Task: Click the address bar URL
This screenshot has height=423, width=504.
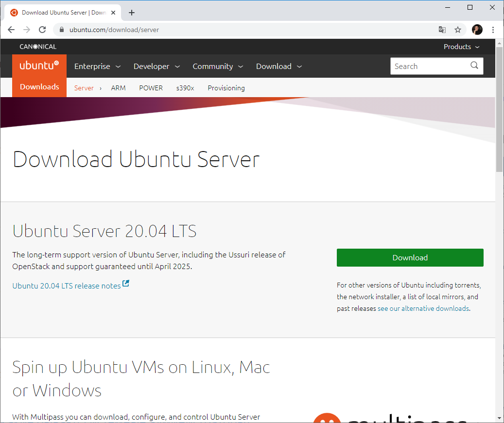Action: coord(114,30)
